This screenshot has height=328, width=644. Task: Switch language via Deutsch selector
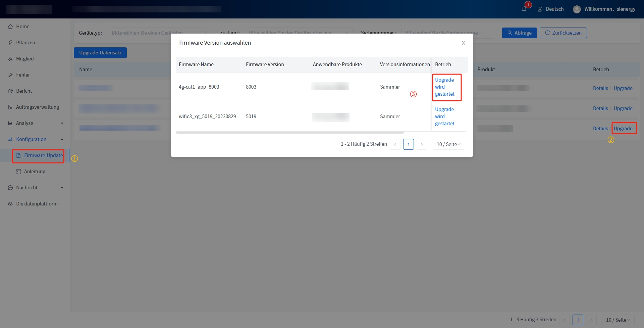click(x=550, y=9)
